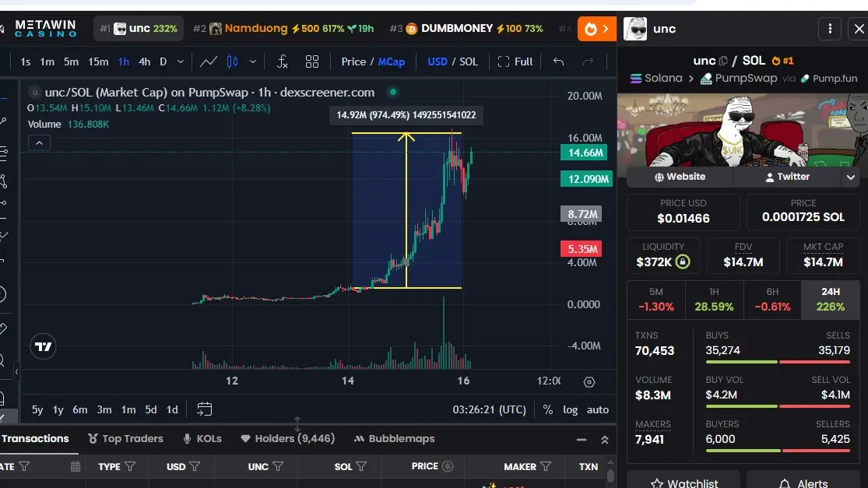Set chart currency to USD
The image size is (868, 488).
438,61
